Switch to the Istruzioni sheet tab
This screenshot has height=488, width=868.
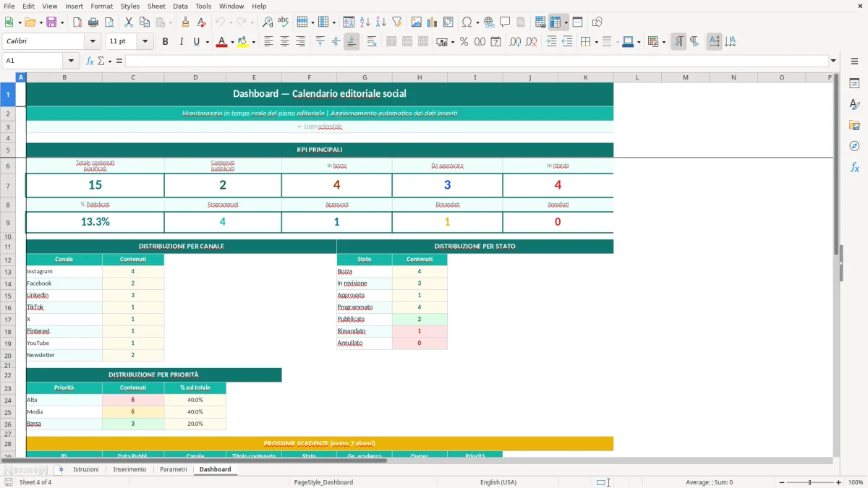86,469
